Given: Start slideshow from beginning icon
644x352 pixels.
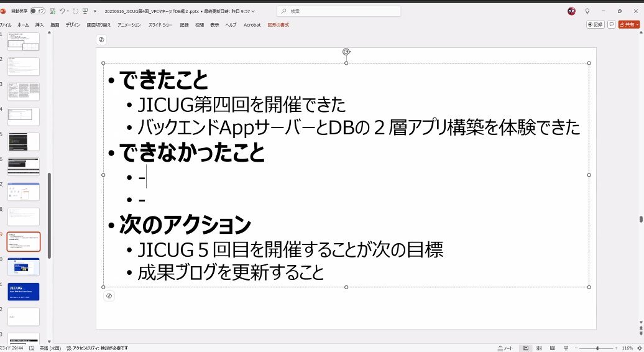Looking at the screenshot, I should click(85, 11).
